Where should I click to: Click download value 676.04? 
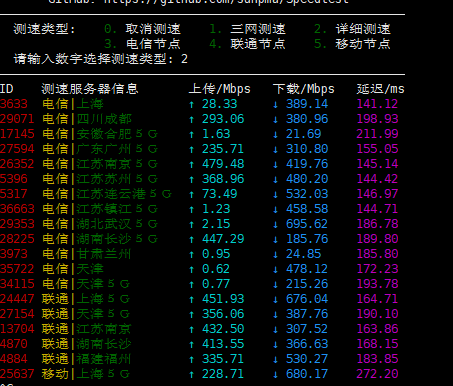[x=307, y=299]
